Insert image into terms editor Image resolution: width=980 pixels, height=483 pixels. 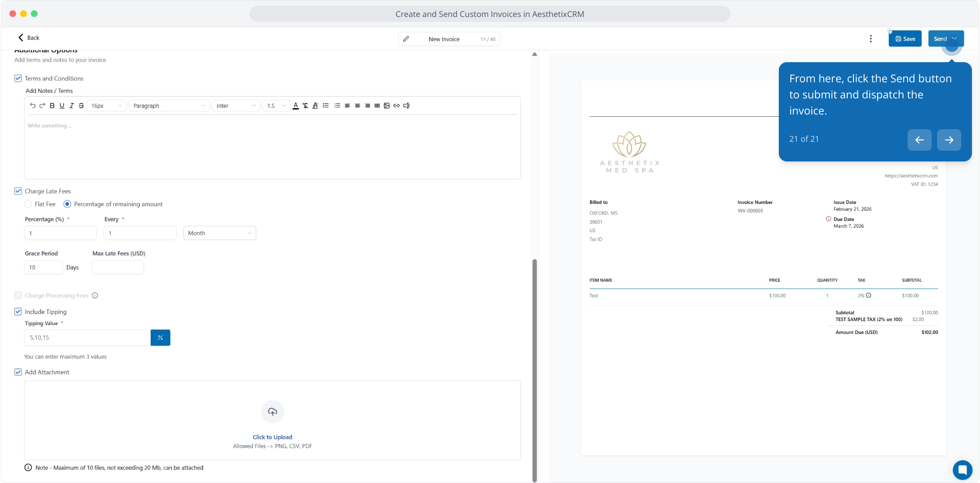[387, 106]
